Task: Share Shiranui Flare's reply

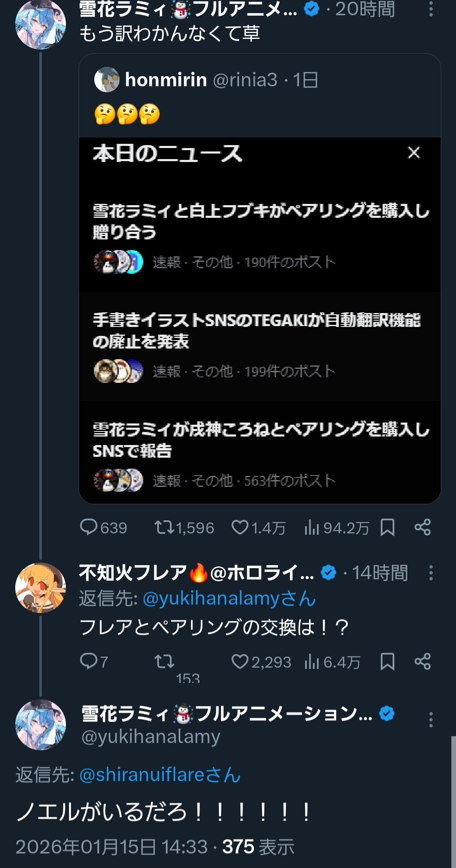Action: pyautogui.click(x=423, y=661)
